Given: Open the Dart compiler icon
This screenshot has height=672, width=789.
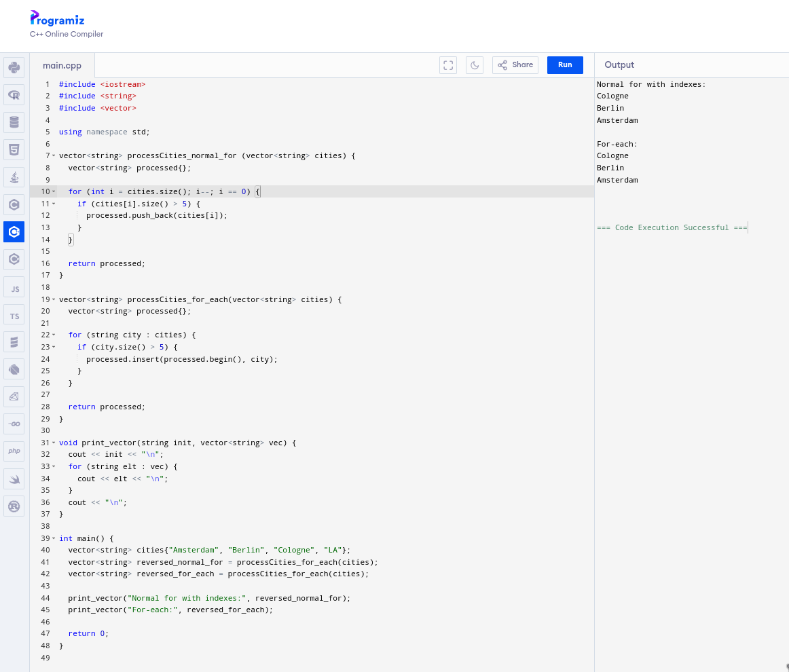Looking at the screenshot, I should click(x=14, y=369).
